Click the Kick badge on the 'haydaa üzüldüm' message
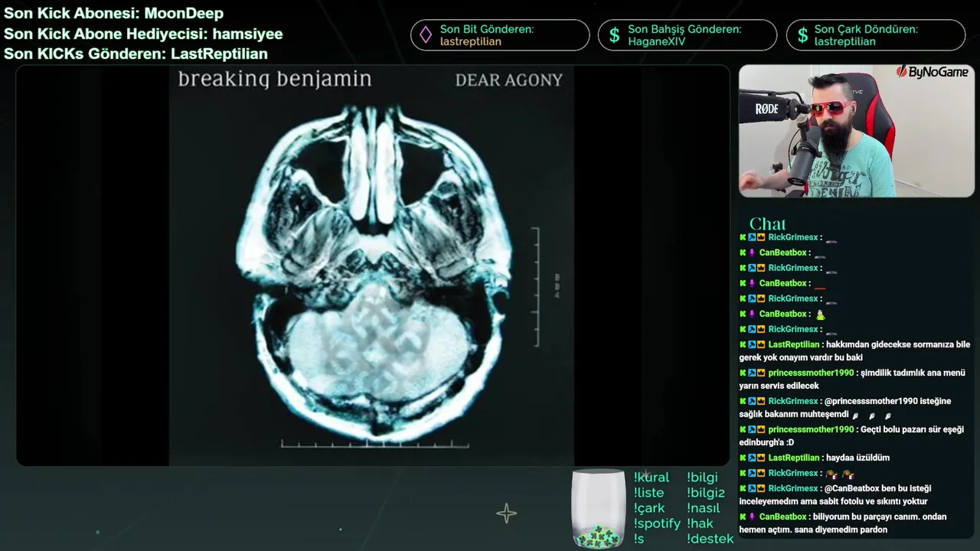The height and width of the screenshot is (551, 980). [x=743, y=458]
